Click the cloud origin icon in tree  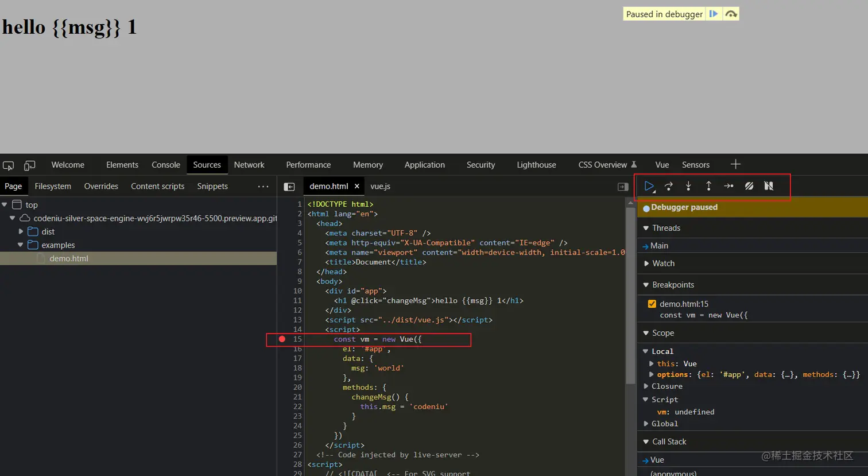25,218
